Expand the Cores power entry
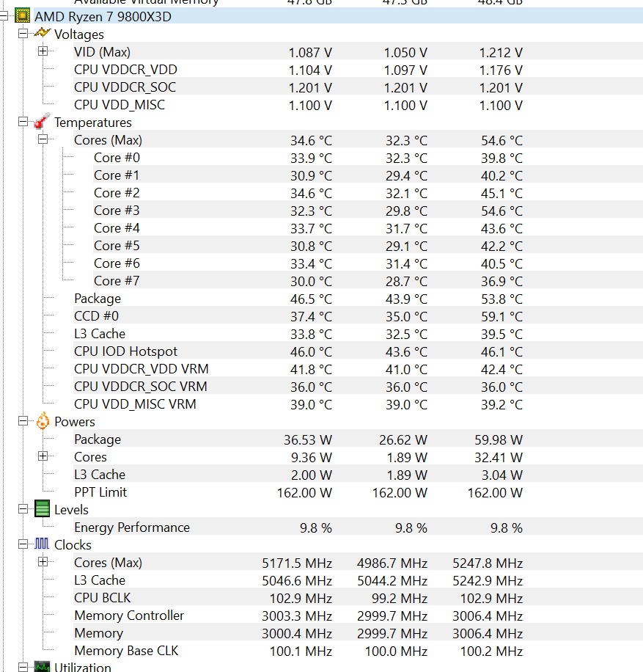 pyautogui.click(x=43, y=456)
